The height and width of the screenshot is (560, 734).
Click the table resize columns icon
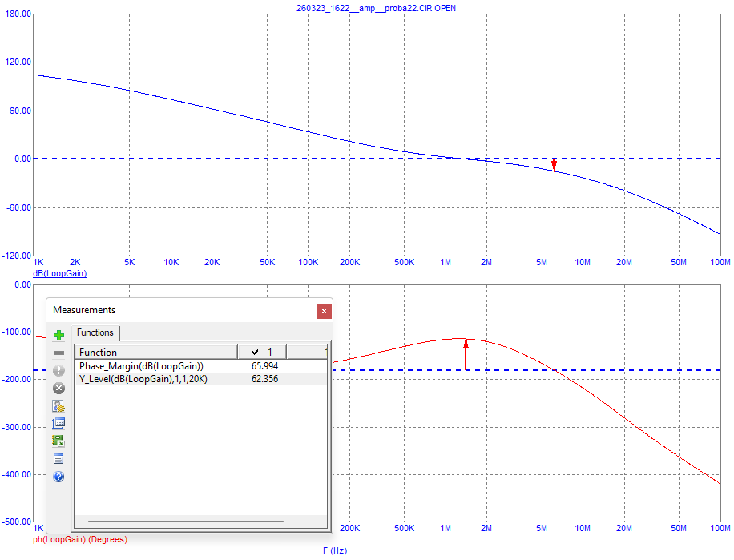[58, 423]
